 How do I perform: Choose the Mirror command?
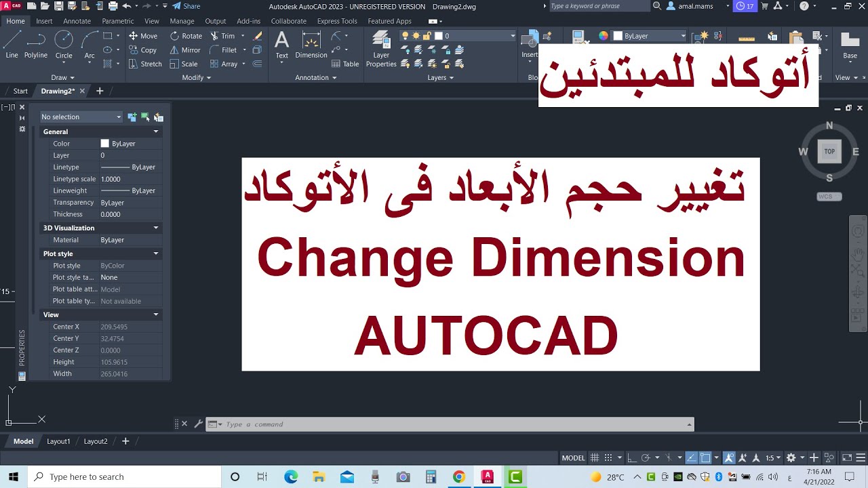point(185,50)
